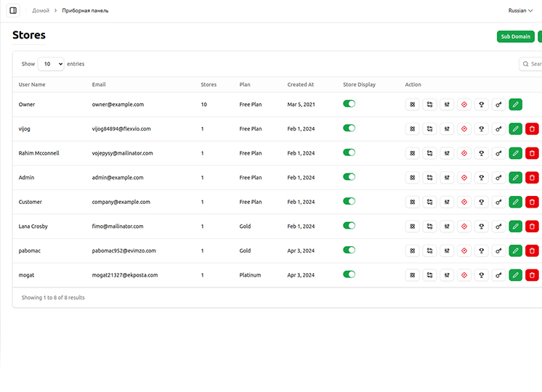Image resolution: width=542 pixels, height=392 pixels.
Task: Sort table by Created At header
Action: (x=300, y=85)
